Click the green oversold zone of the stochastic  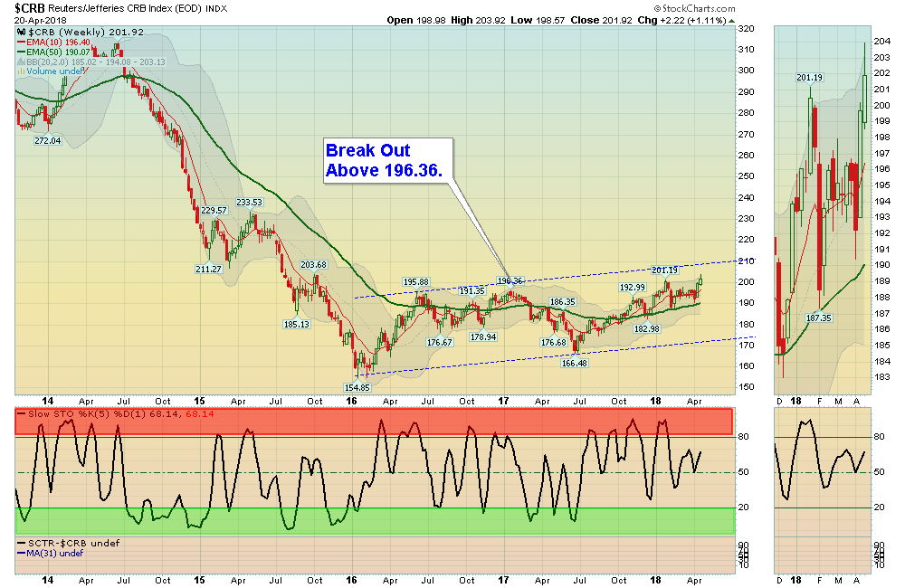pos(374,520)
